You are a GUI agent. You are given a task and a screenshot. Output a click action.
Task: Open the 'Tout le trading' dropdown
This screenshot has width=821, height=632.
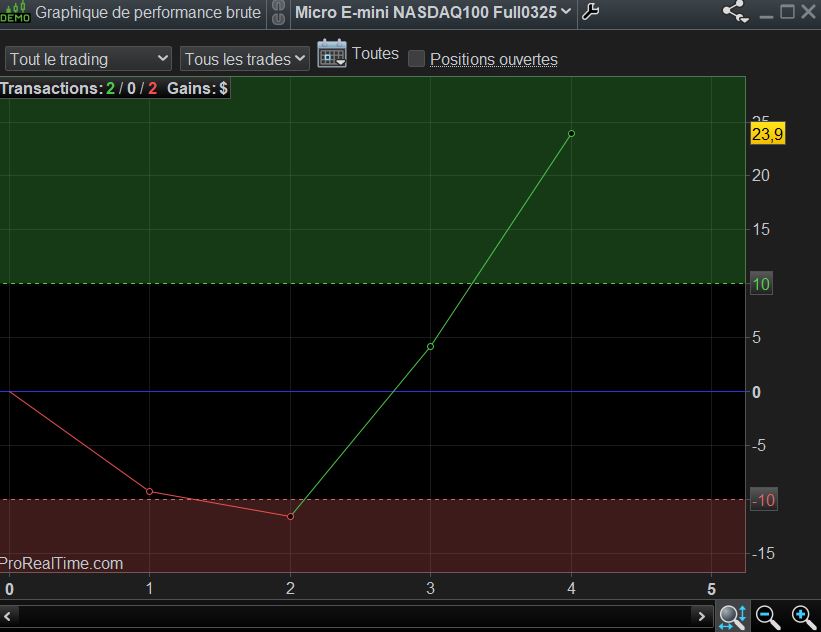(88, 59)
